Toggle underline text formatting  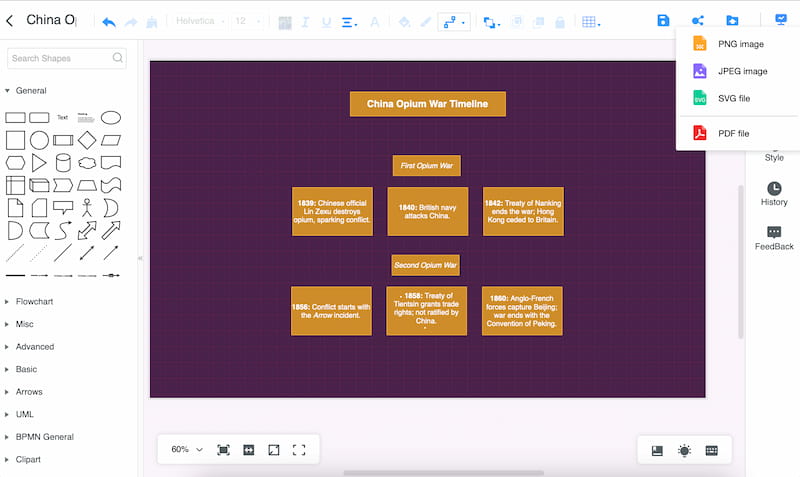point(327,22)
